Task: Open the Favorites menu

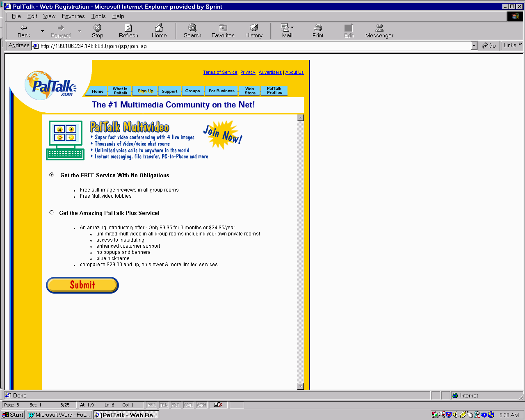Action: point(73,16)
